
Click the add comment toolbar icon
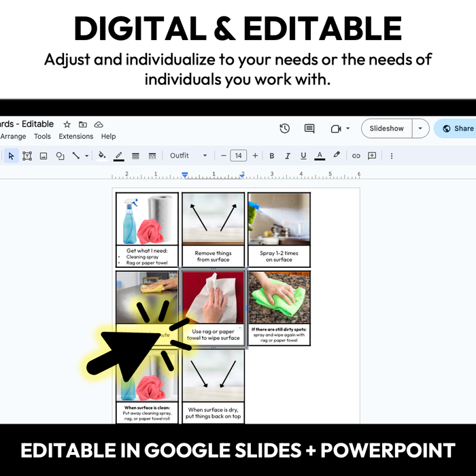pos(372,156)
